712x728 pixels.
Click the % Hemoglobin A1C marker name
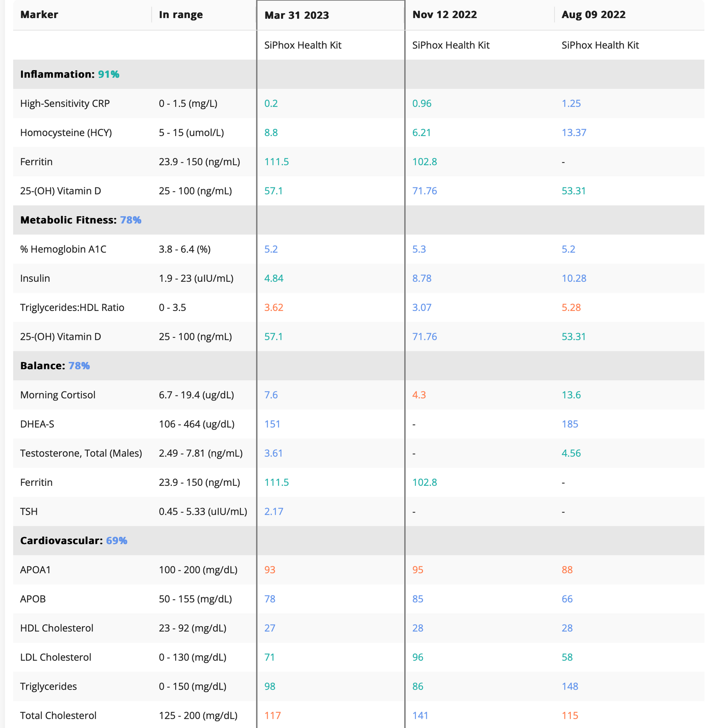pos(63,249)
